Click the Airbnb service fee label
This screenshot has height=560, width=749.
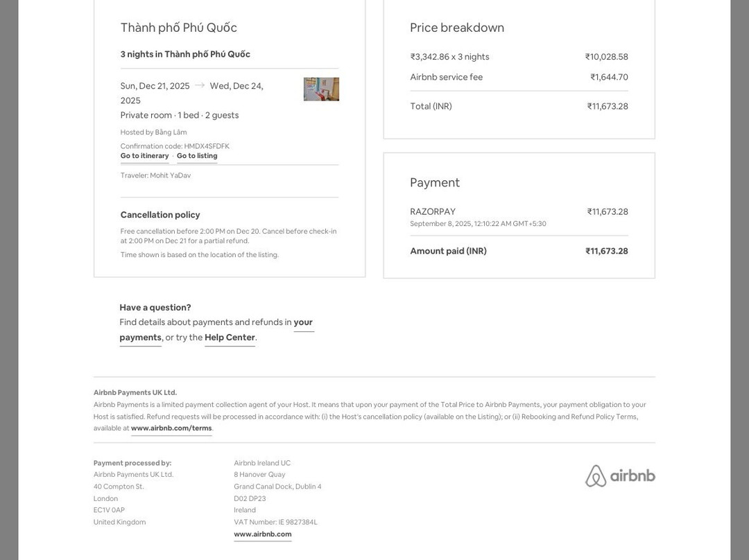pyautogui.click(x=446, y=77)
